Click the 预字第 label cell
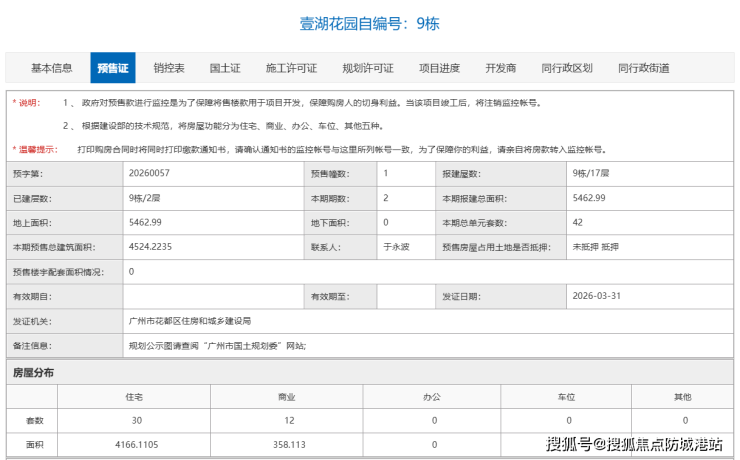The image size is (740, 460). pos(65,174)
